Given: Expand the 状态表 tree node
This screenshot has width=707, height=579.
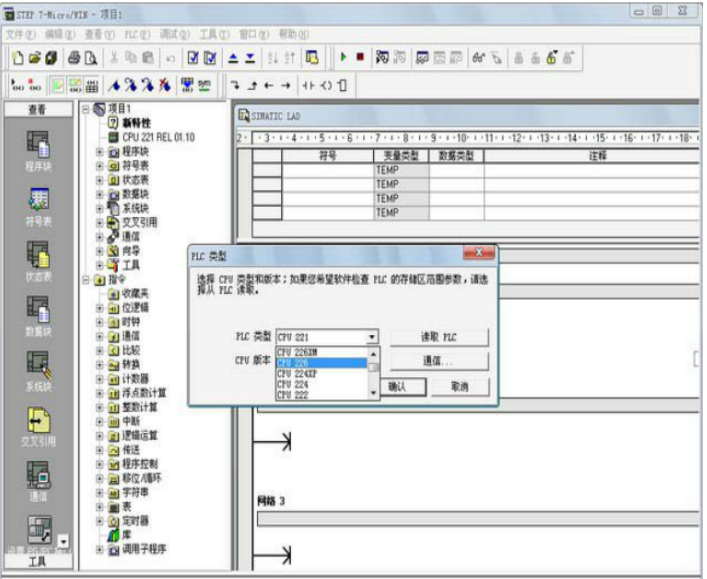Looking at the screenshot, I should (x=100, y=180).
